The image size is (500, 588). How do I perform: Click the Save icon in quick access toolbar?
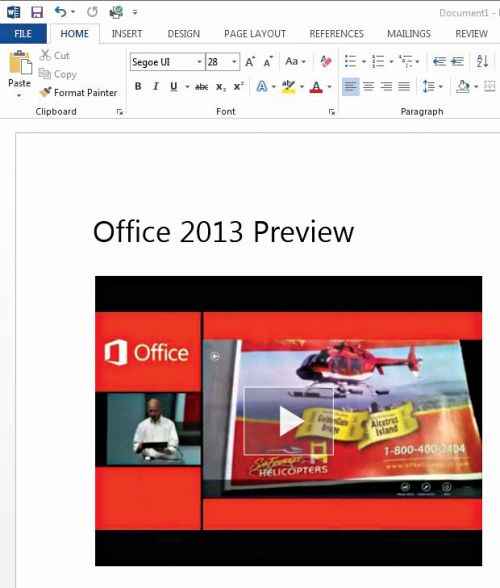37,12
